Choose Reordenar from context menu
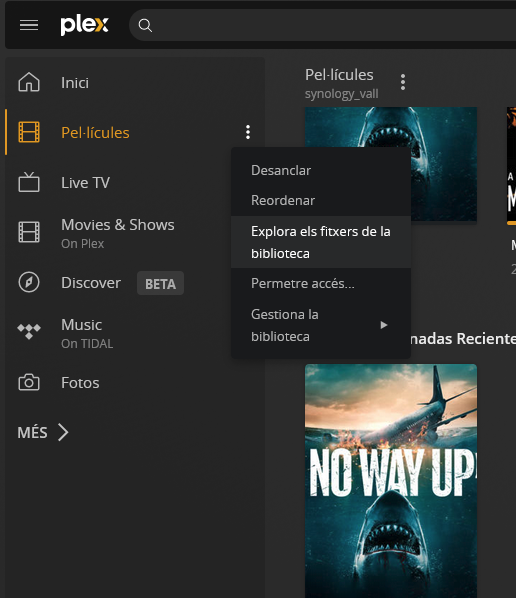 (321, 201)
